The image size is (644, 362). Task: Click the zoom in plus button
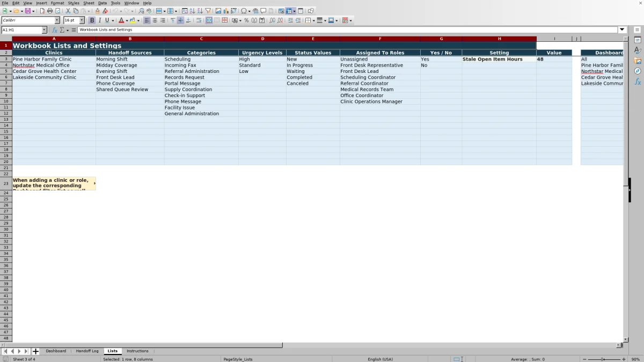[x=624, y=359]
